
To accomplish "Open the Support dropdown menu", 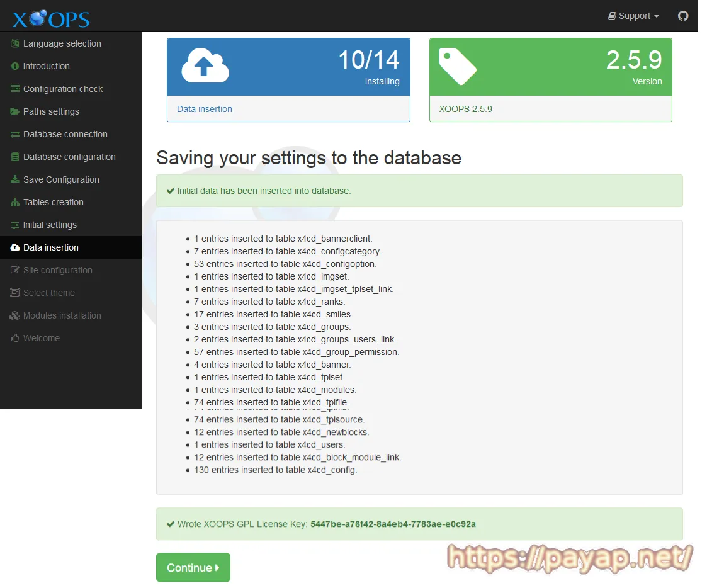I will [633, 16].
